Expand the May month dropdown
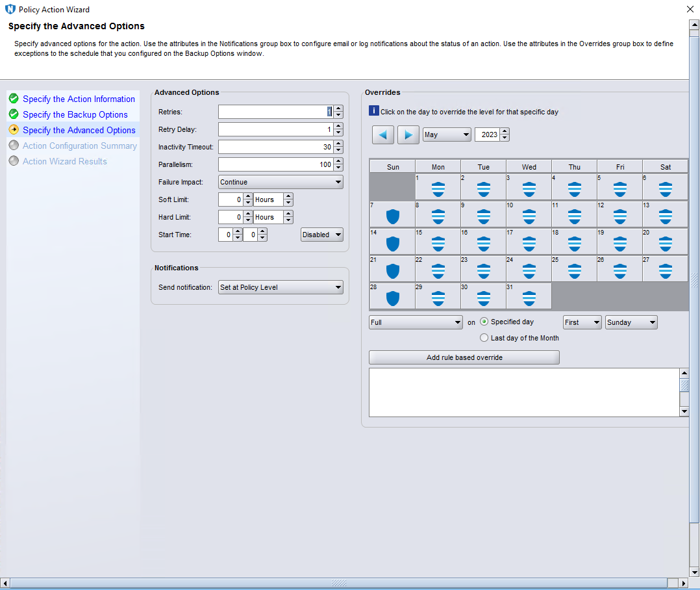The height and width of the screenshot is (590, 700). [447, 135]
